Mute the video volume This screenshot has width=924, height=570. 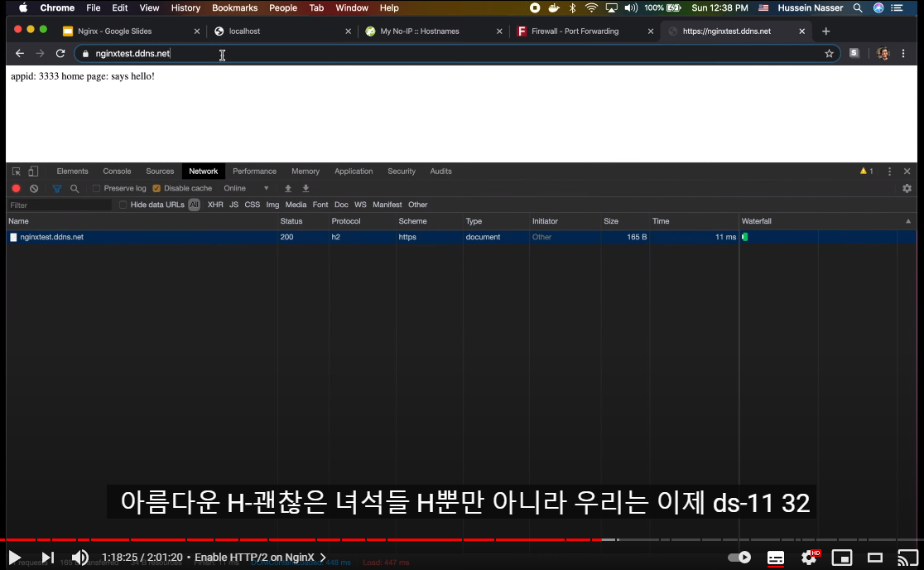click(80, 557)
